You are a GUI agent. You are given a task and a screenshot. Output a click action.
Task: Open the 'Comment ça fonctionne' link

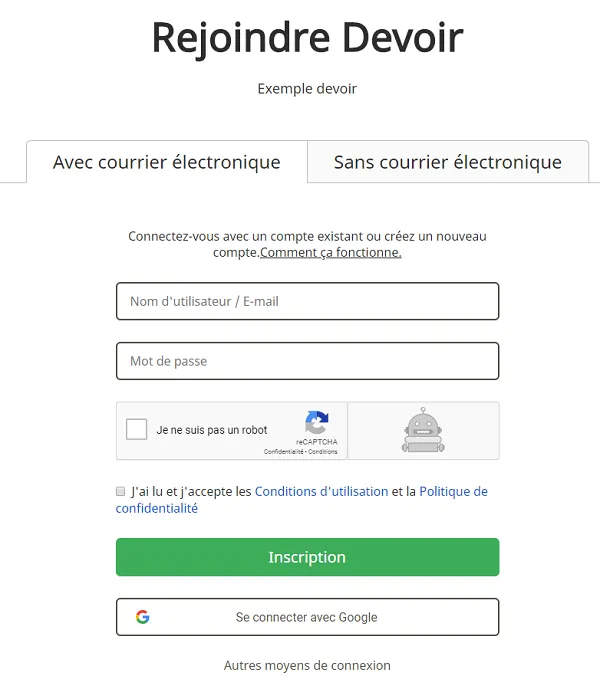(x=331, y=253)
